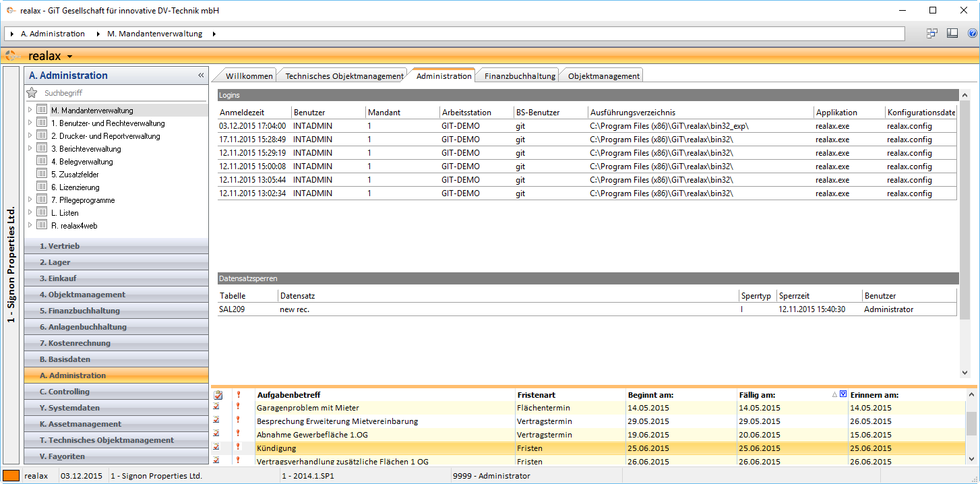The image size is (980, 484).
Task: Open the 4. Objektmanagement module section
Action: click(x=116, y=295)
